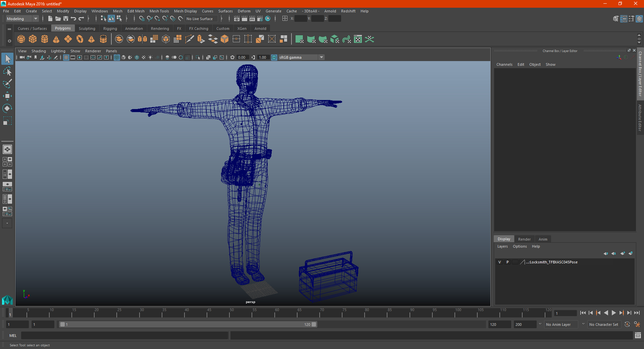Click frame 60 on the time slider
The width and height of the screenshot is (644, 349).
pyautogui.click(x=275, y=313)
